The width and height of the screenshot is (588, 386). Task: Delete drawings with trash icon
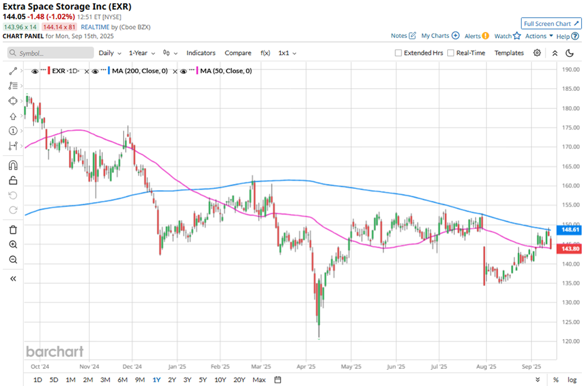(x=13, y=230)
